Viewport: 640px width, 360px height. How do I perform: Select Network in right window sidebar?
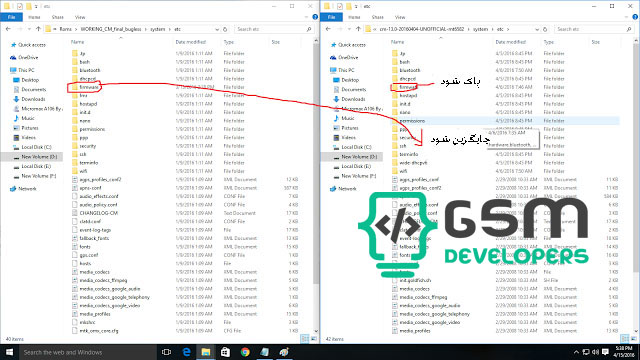(343, 189)
